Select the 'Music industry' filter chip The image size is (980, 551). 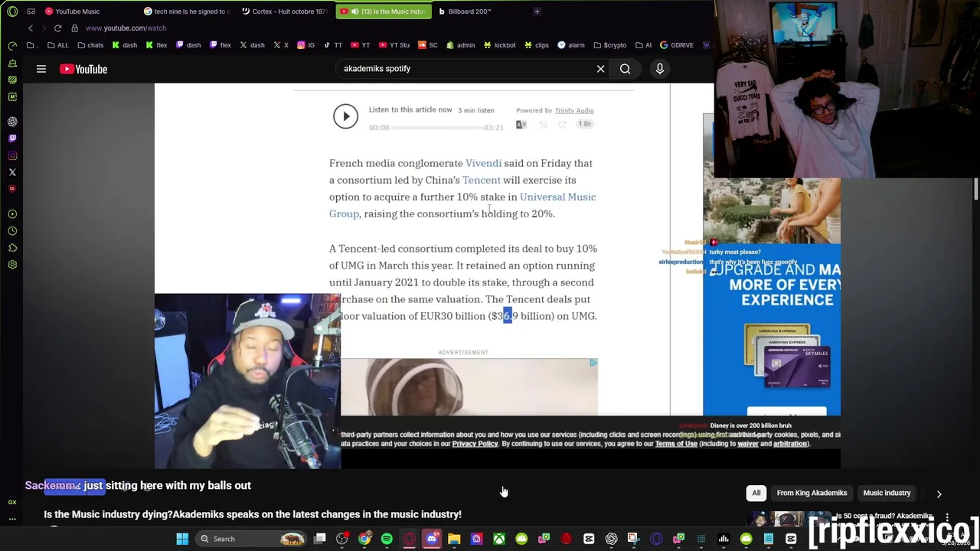tap(887, 493)
